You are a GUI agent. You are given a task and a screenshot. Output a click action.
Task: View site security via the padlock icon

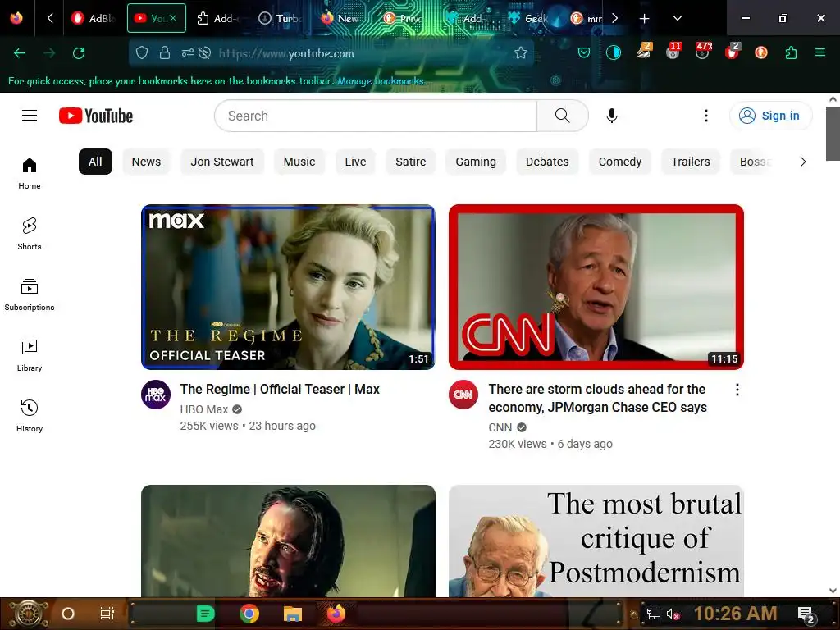click(165, 53)
